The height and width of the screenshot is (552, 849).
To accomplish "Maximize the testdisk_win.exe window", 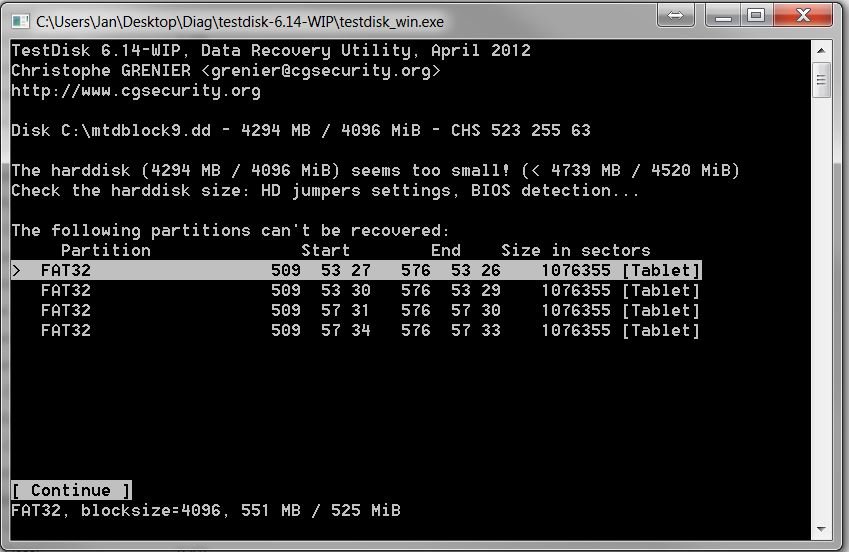I will [756, 15].
